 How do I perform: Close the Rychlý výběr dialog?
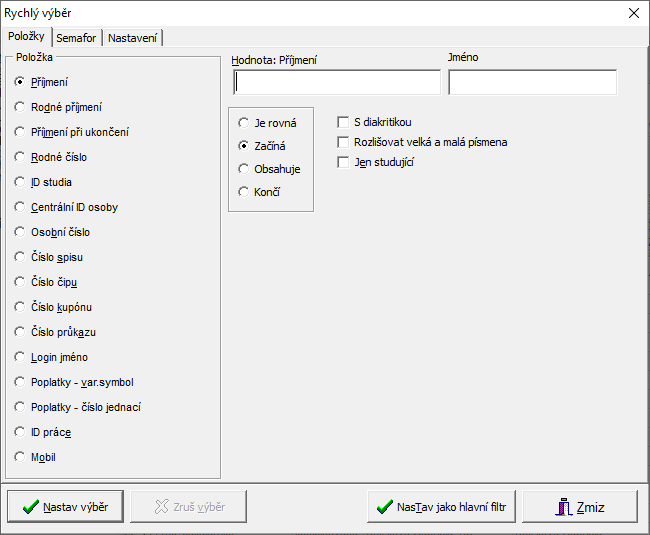[633, 13]
